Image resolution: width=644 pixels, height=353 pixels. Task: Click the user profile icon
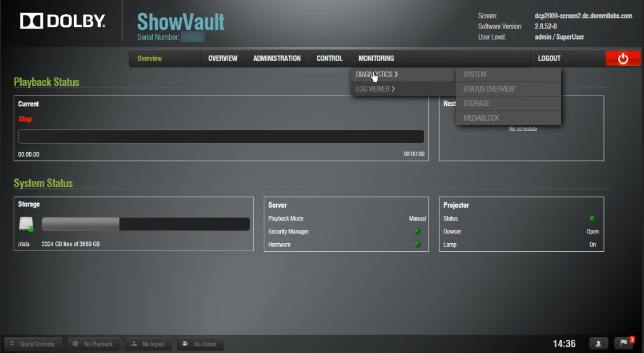pos(598,343)
